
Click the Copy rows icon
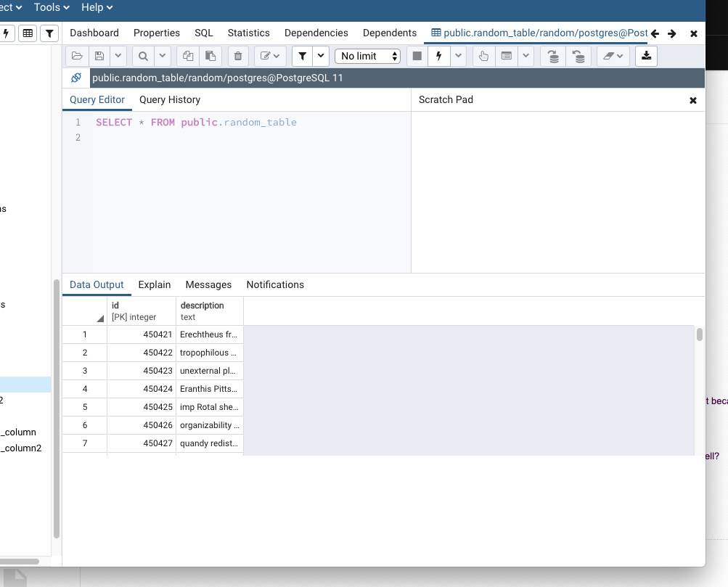(x=188, y=56)
